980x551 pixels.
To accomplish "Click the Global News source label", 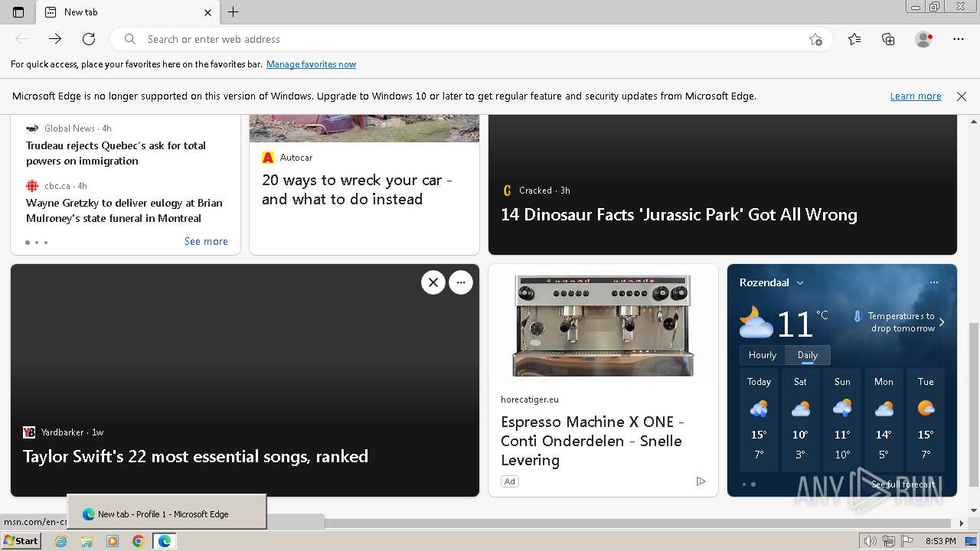I will [x=70, y=129].
